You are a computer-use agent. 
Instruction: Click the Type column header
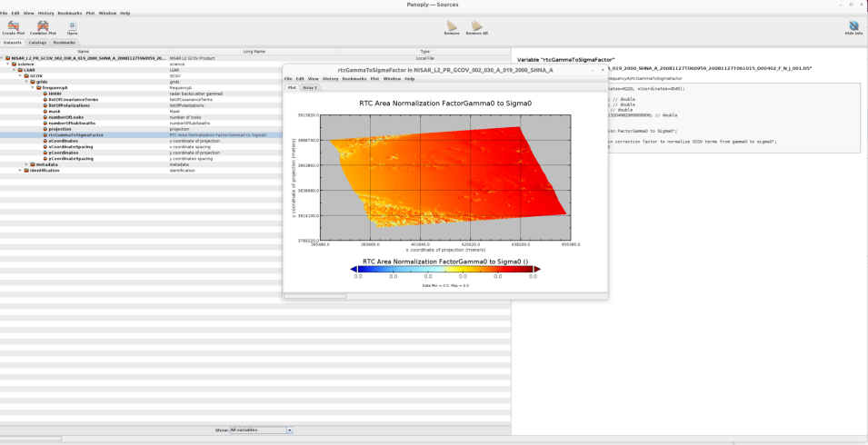click(424, 52)
